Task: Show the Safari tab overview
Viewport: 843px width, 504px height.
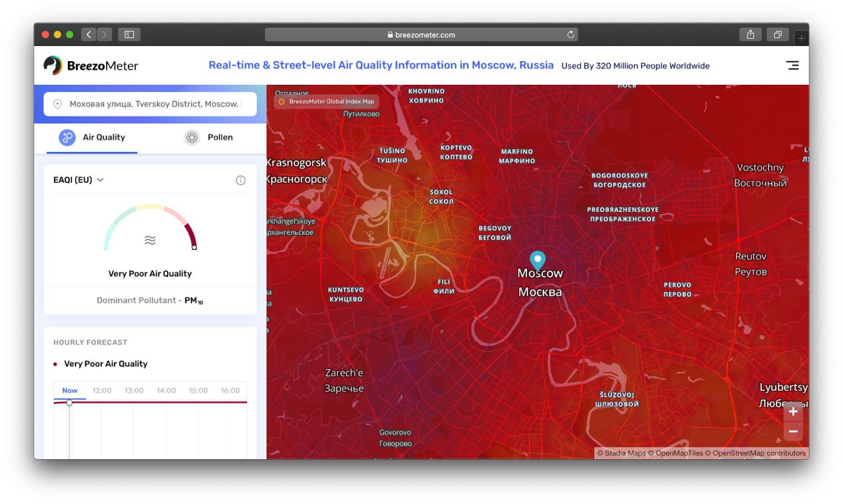Action: point(778,34)
